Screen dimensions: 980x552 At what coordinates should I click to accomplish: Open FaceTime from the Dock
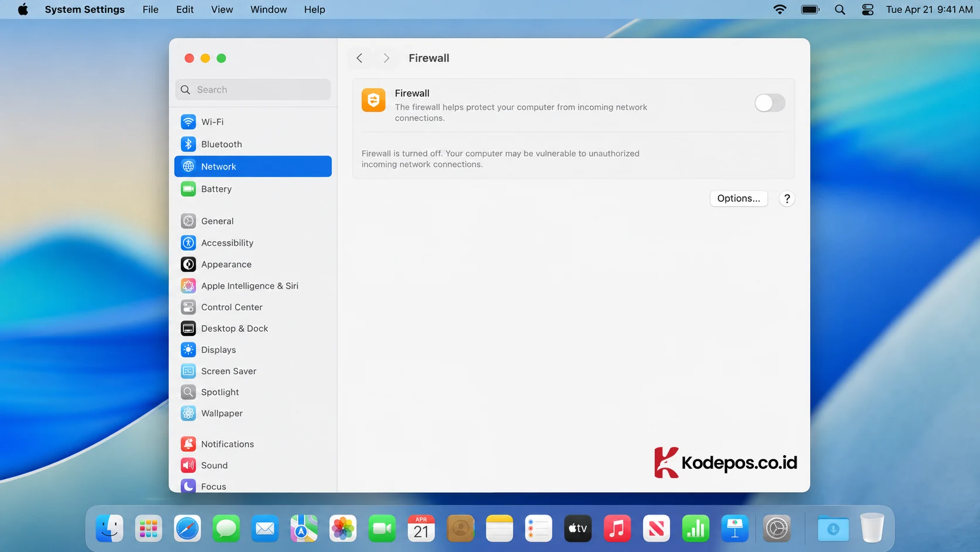tap(382, 529)
